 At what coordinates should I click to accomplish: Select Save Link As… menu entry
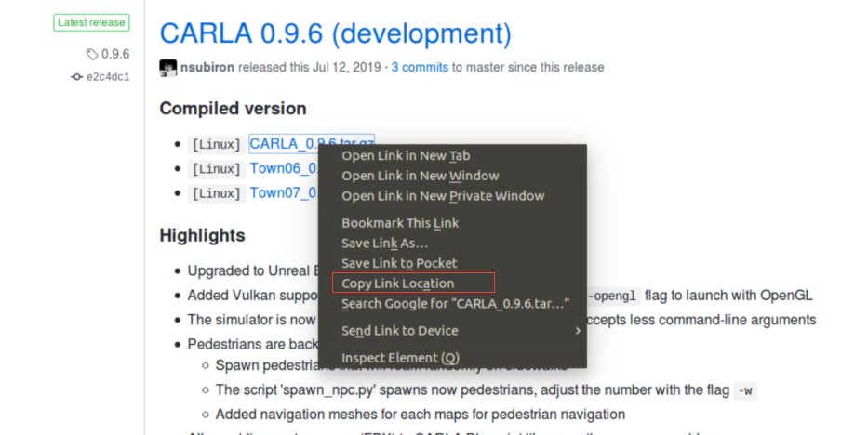pyautogui.click(x=384, y=243)
